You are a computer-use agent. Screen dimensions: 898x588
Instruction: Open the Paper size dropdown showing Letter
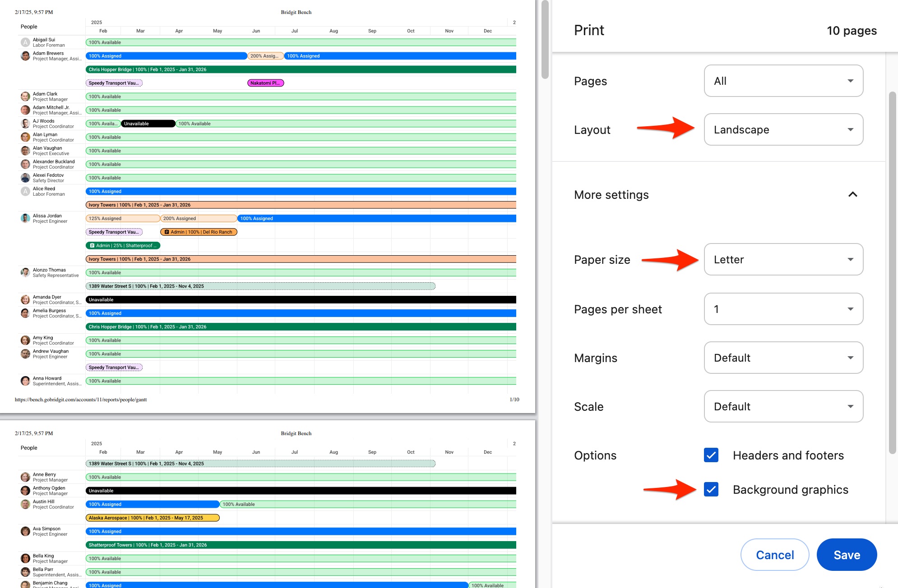tap(783, 260)
